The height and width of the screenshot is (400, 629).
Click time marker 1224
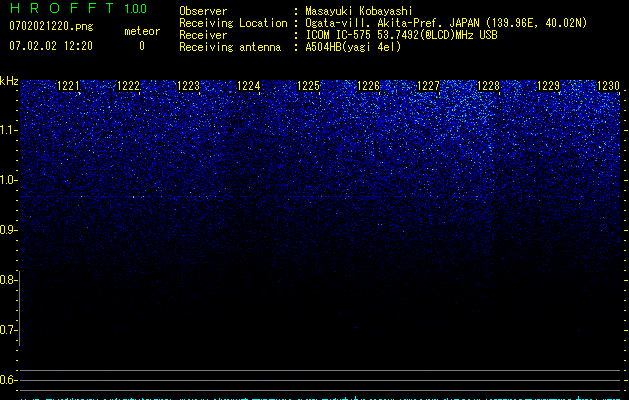pyautogui.click(x=249, y=86)
